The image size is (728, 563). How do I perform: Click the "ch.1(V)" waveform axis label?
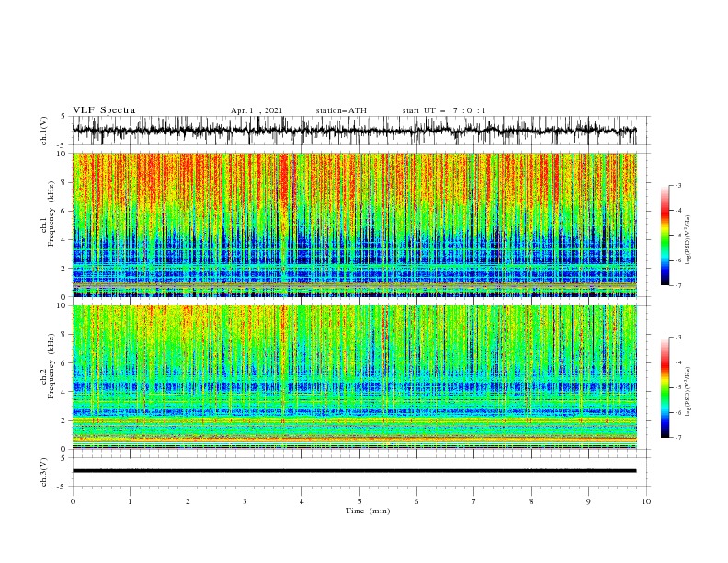(x=44, y=131)
